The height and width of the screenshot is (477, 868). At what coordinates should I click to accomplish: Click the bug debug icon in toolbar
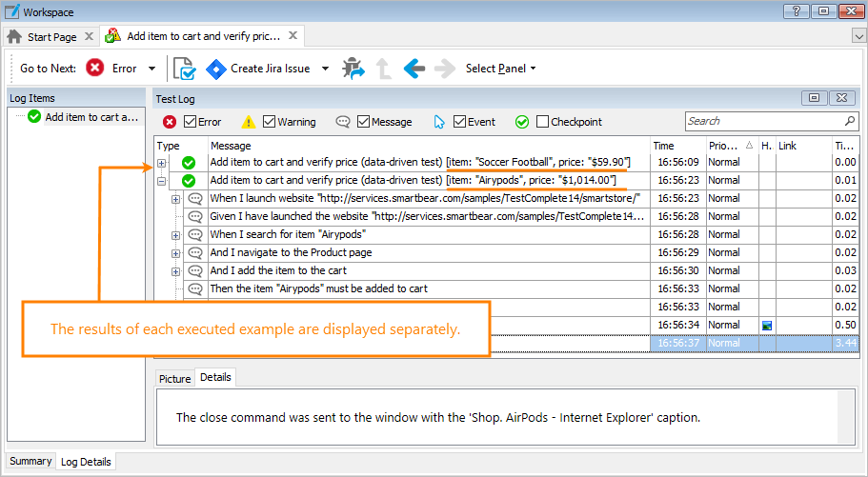tap(353, 69)
